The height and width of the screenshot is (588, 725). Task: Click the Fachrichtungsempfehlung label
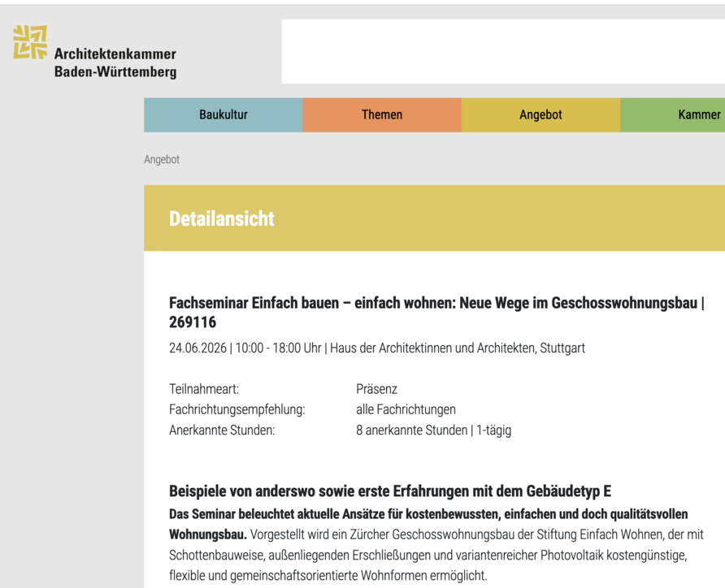237,409
